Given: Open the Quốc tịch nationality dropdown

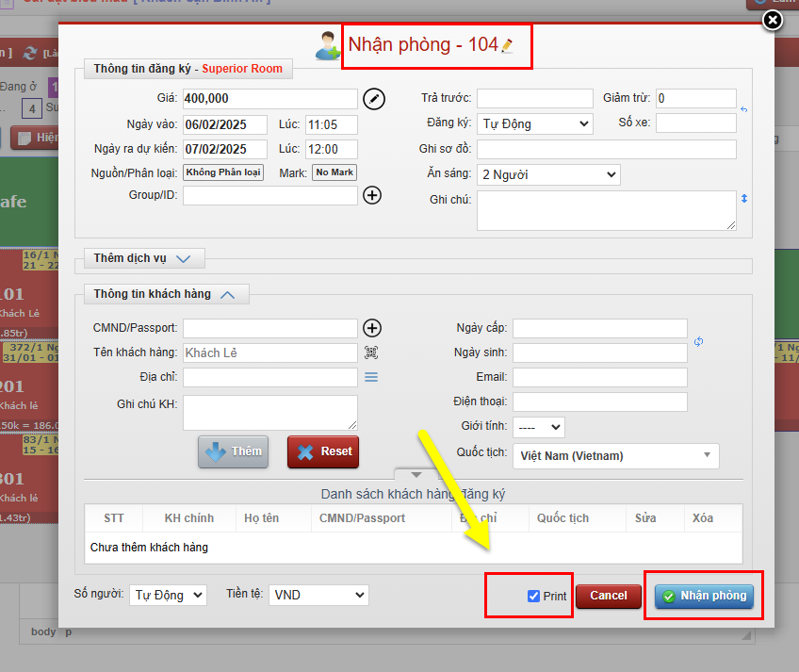Looking at the screenshot, I should pyautogui.click(x=615, y=456).
